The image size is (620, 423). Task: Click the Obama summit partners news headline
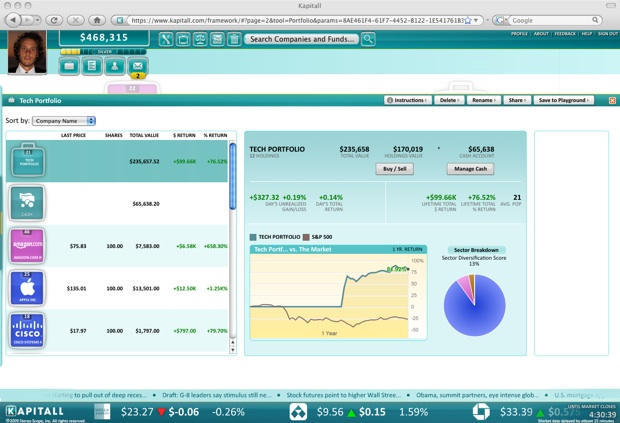(476, 395)
